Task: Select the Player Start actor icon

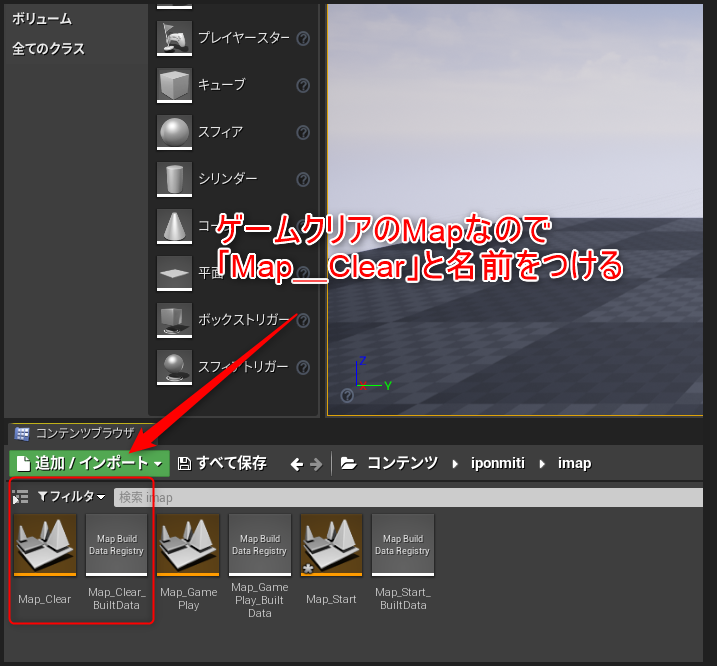Action: point(174,38)
